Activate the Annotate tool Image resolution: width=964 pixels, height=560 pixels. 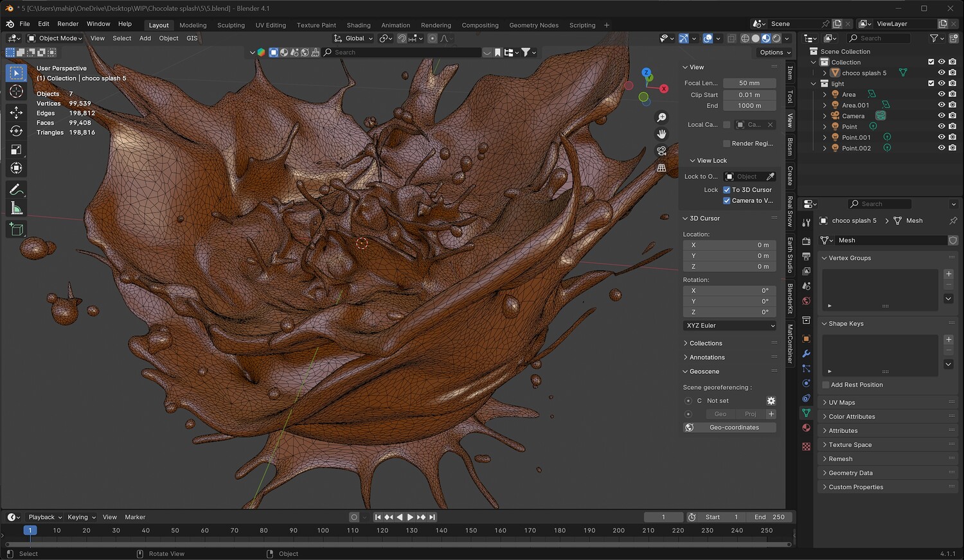pos(16,189)
